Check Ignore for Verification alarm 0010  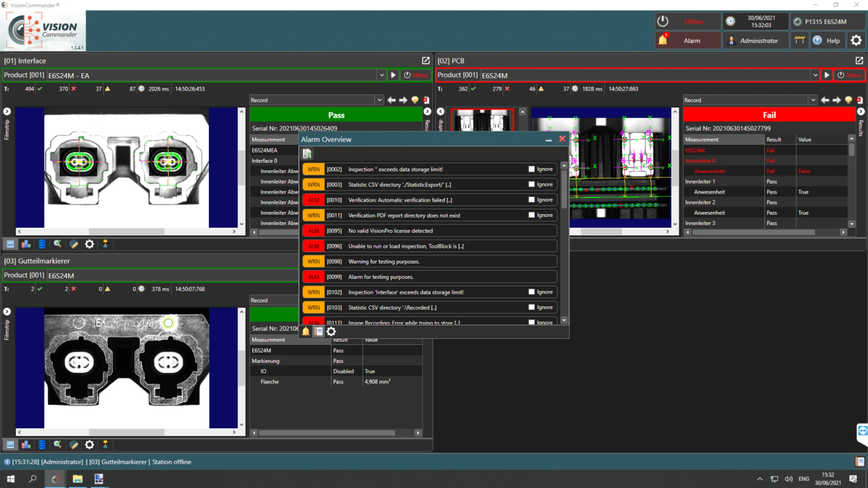coord(531,200)
